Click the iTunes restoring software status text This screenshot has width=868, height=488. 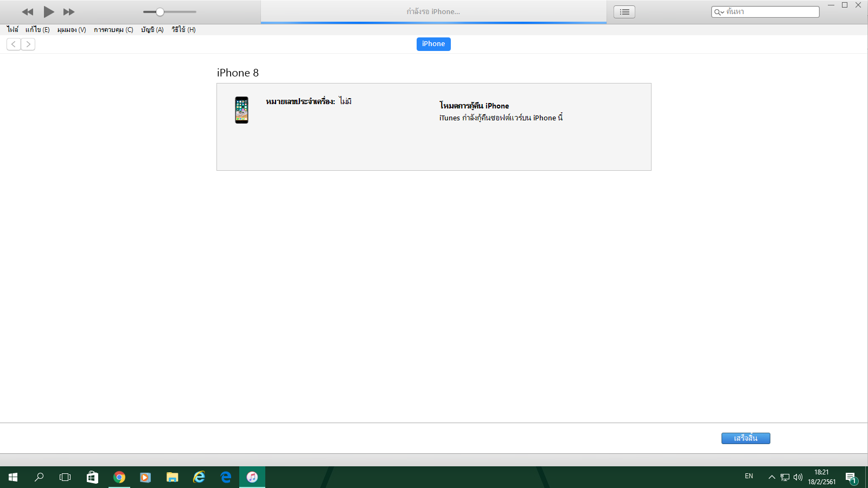coord(501,118)
